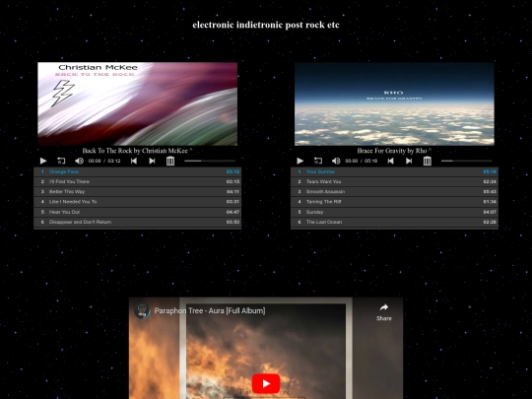Open YouTube channel avatar on video
Image resolution: width=532 pixels, height=399 pixels.
coord(142,310)
